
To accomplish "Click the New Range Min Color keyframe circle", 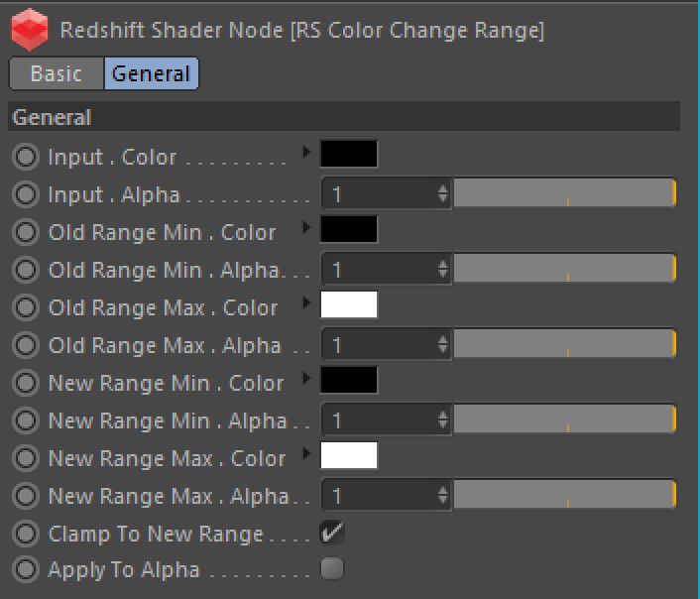I will tap(26, 383).
